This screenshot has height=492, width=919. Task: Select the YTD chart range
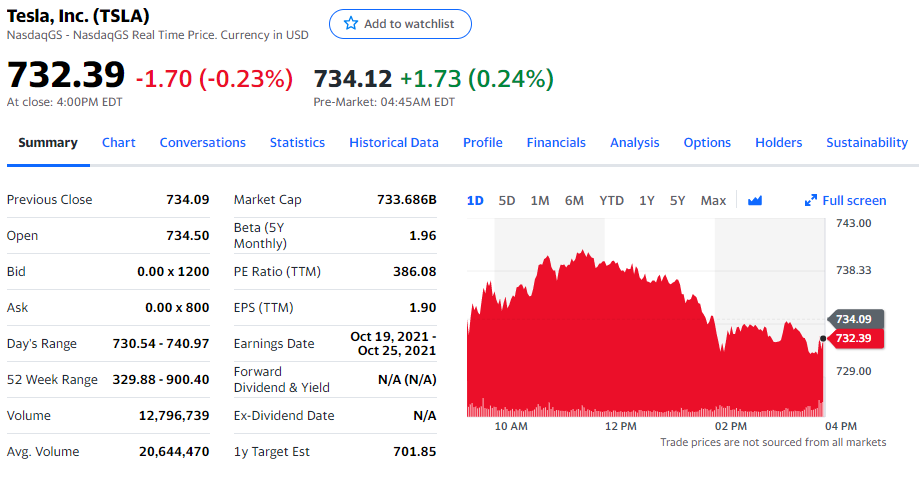pos(611,201)
